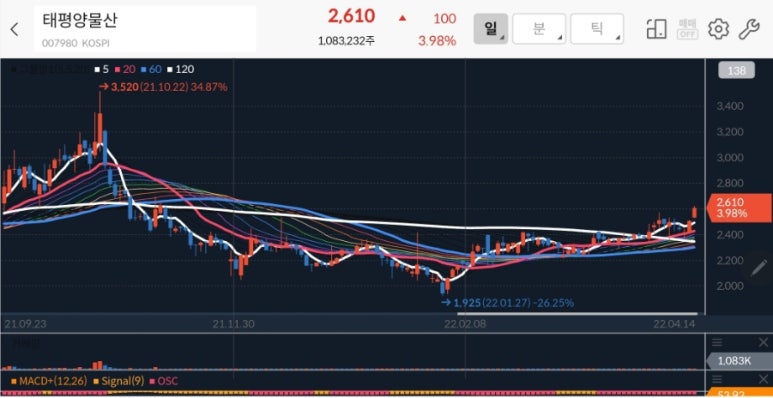Click the 22.04.14 date label

pyautogui.click(x=673, y=324)
